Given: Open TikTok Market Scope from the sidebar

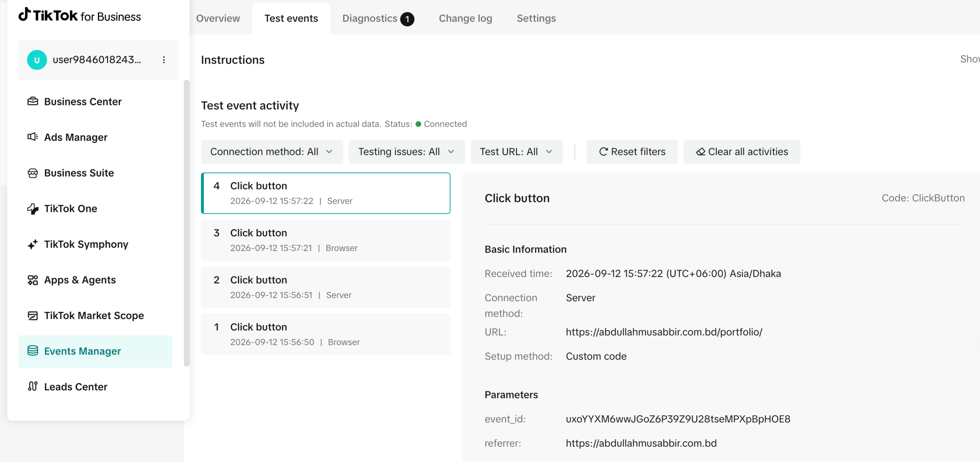Looking at the screenshot, I should [95, 315].
